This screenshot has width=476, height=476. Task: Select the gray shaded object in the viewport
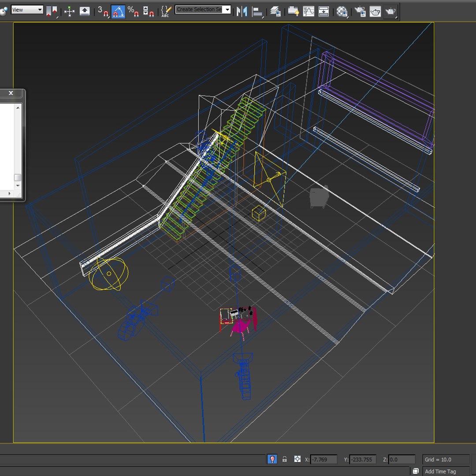(x=319, y=197)
